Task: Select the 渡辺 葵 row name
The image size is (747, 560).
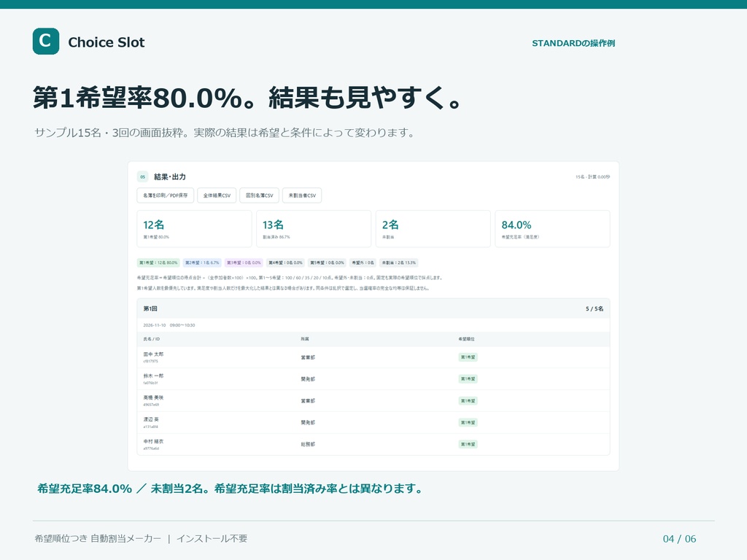Action: [x=151, y=419]
